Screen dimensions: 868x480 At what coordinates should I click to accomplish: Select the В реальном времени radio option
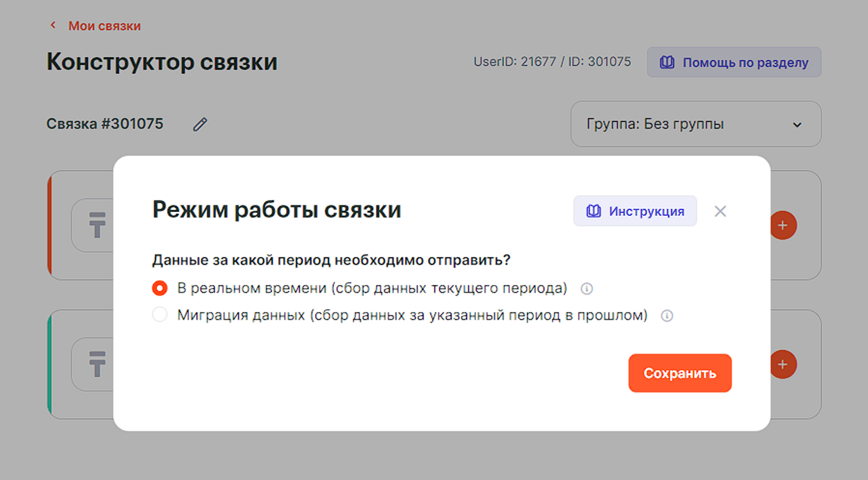159,288
